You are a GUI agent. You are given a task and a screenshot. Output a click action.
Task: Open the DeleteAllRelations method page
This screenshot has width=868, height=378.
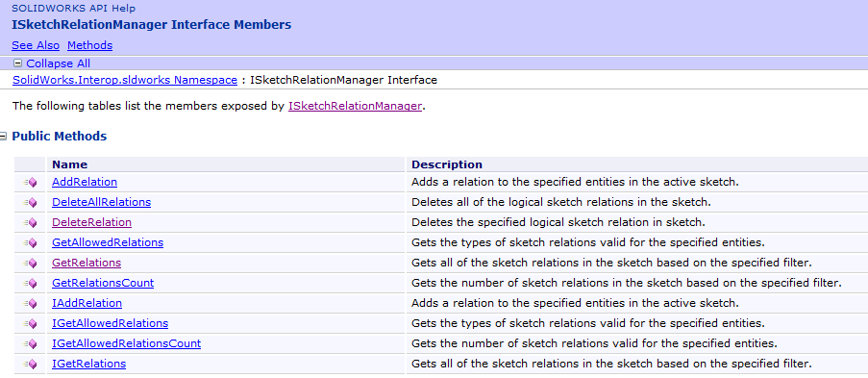pyautogui.click(x=101, y=202)
